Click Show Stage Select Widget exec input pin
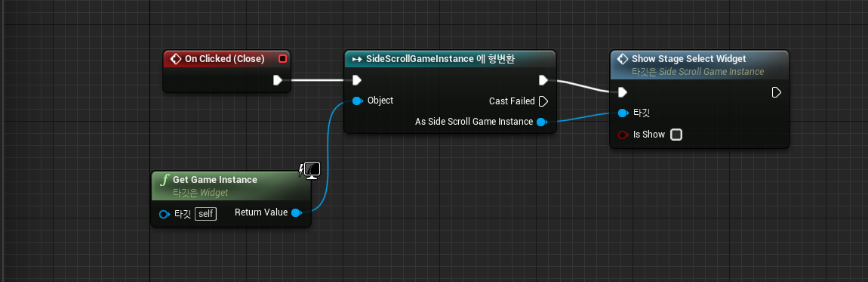Image resolution: width=868 pixels, height=282 pixels. pos(623,92)
